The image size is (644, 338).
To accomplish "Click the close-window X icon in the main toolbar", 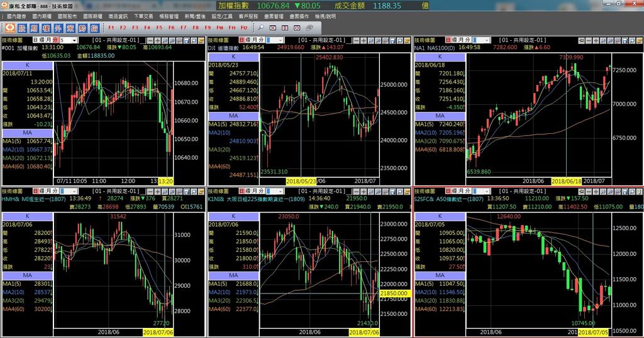I will (273, 28).
